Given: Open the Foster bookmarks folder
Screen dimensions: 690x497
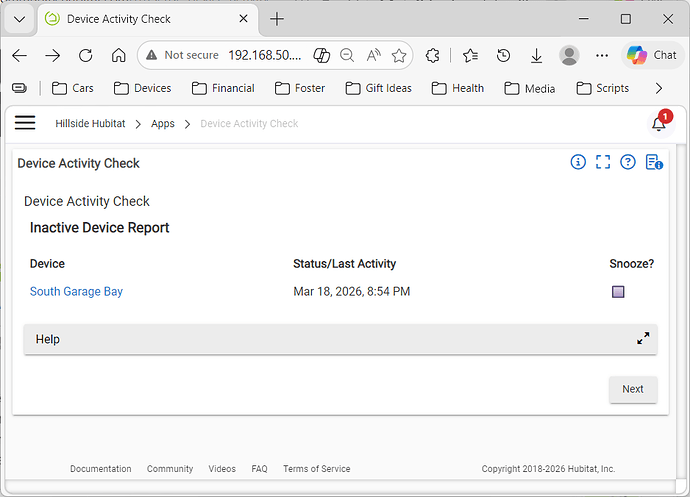Looking at the screenshot, I should pyautogui.click(x=300, y=88).
